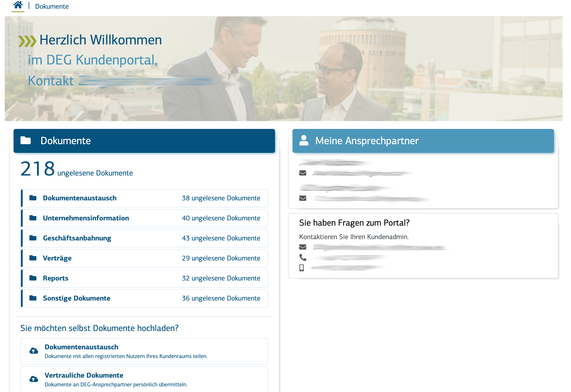Open the Reports folder
Viewport: 571px width, 392px height.
tap(144, 278)
